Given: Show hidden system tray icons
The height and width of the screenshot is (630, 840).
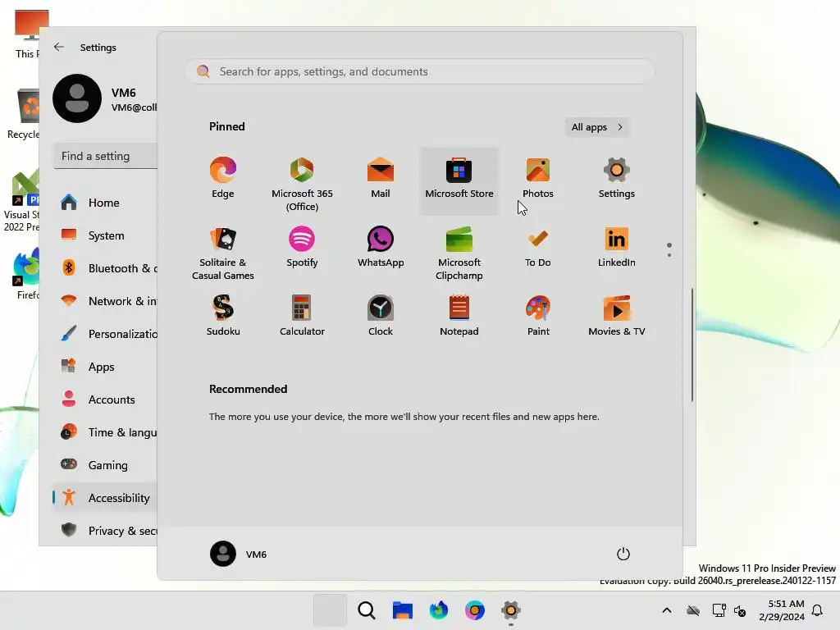Looking at the screenshot, I should [x=667, y=610].
